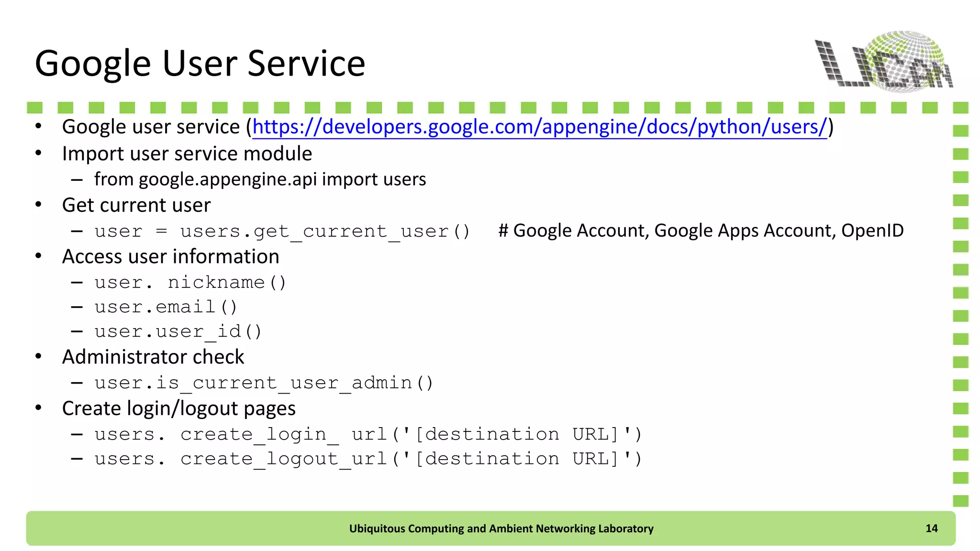This screenshot has width=980, height=551.
Task: Click the 'from google.appengine.api import users' line
Action: [260, 179]
